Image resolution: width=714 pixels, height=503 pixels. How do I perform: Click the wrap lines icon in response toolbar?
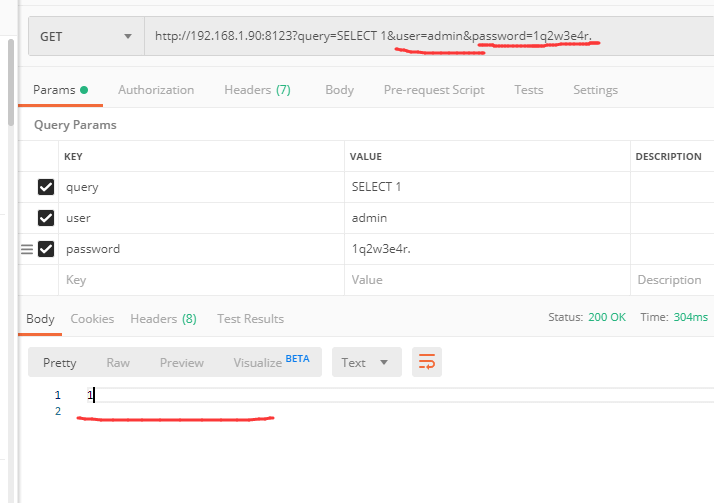tap(427, 362)
